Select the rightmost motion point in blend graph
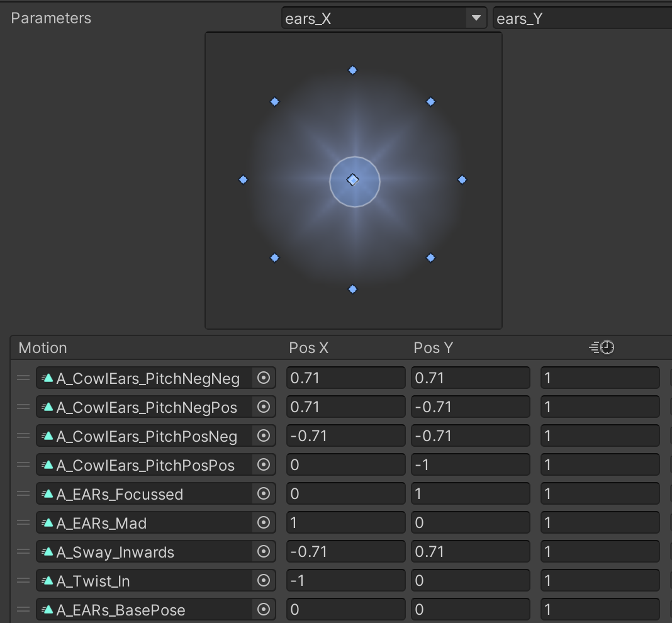Viewport: 672px width, 623px height. pyautogui.click(x=462, y=180)
